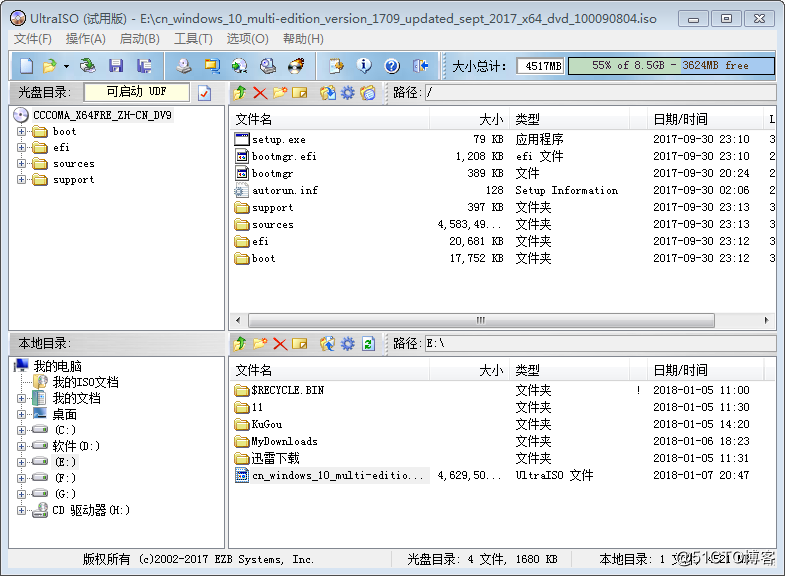785x576 pixels.
Task: Expand the CD 驱动器(H:) tree node
Action: point(21,510)
